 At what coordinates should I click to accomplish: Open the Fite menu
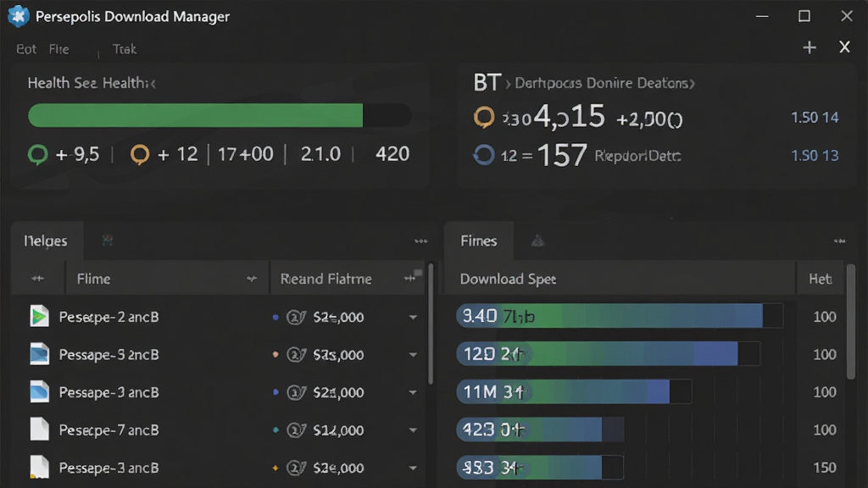click(58, 49)
